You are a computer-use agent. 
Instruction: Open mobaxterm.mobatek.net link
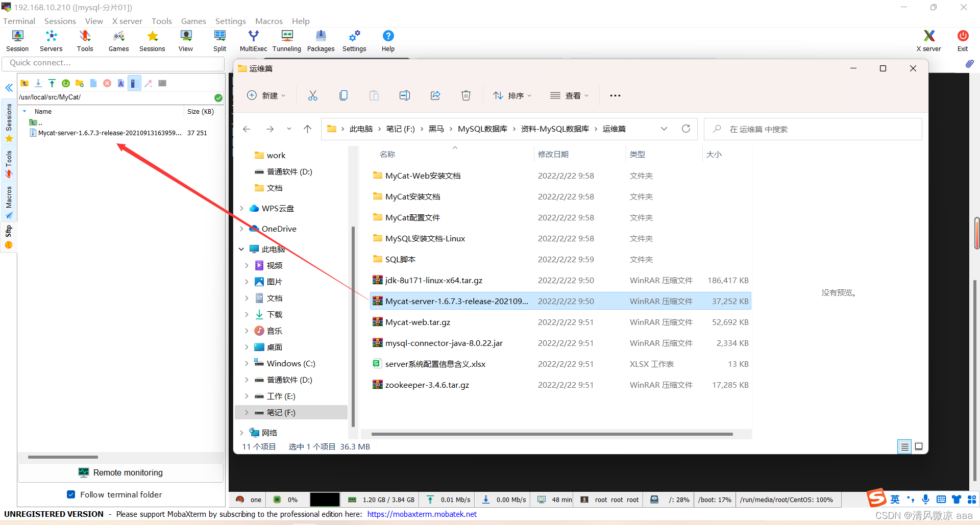pyautogui.click(x=422, y=514)
